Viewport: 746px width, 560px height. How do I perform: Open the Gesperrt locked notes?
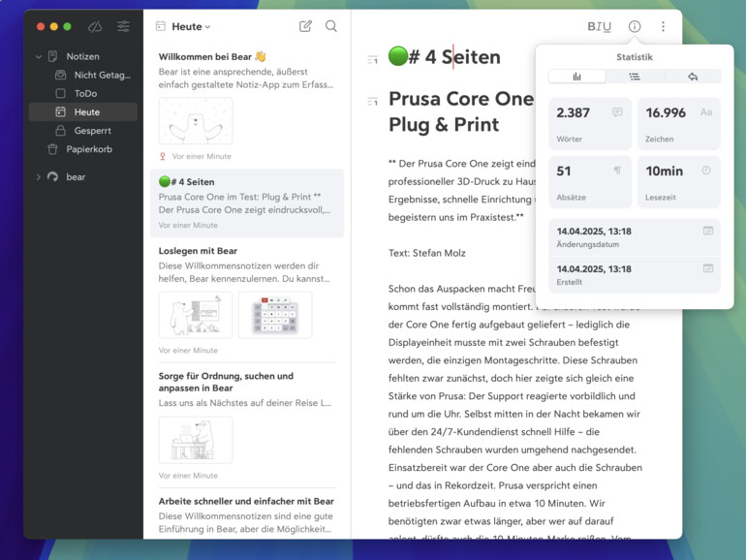click(83, 131)
